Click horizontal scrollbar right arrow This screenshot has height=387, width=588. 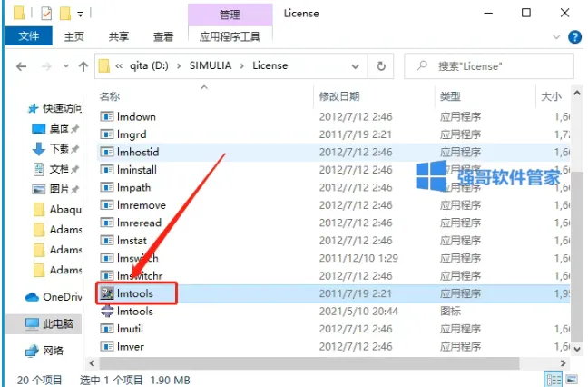[563, 363]
